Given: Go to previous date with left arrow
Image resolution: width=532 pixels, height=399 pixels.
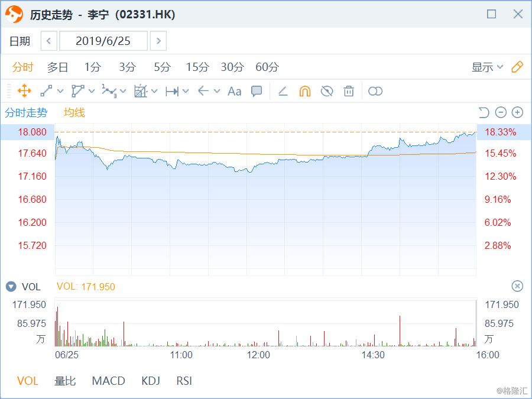Looking at the screenshot, I should (48, 41).
